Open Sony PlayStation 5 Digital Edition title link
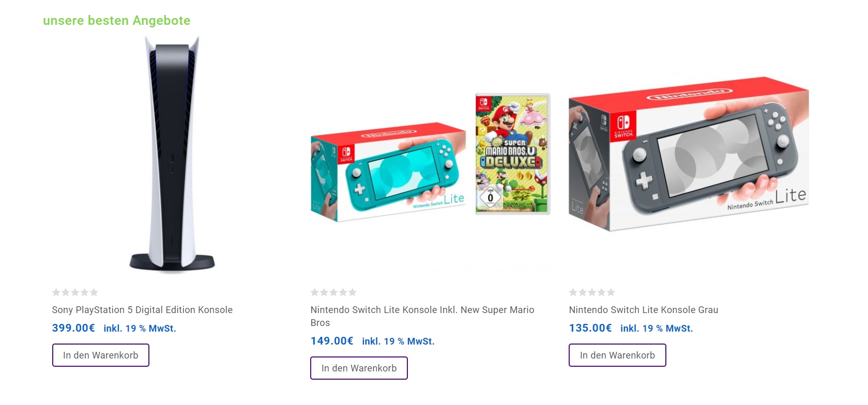Viewport: 868px width, 405px height. [x=142, y=310]
